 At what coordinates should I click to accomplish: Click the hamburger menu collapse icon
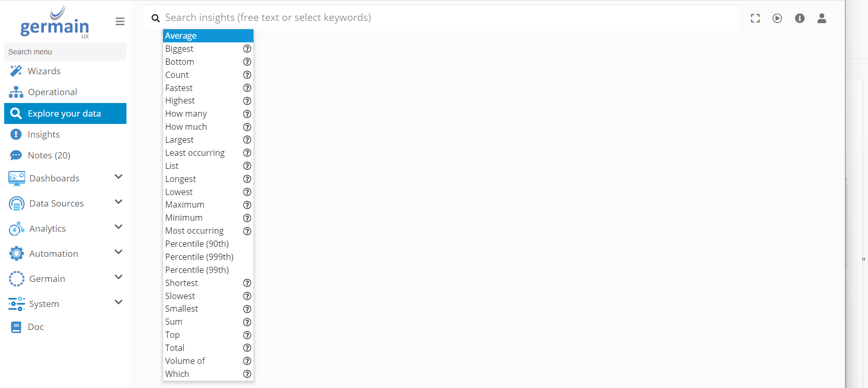tap(120, 21)
